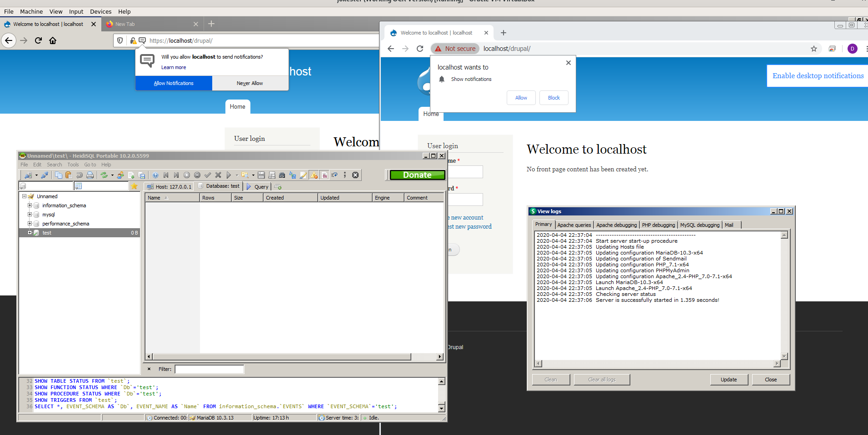Click green Refresh icon in HeidiSQL

(x=104, y=175)
